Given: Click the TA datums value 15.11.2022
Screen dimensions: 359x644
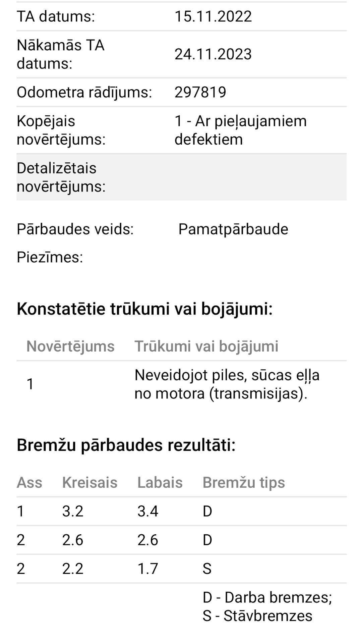Looking at the screenshot, I should 213,16.
